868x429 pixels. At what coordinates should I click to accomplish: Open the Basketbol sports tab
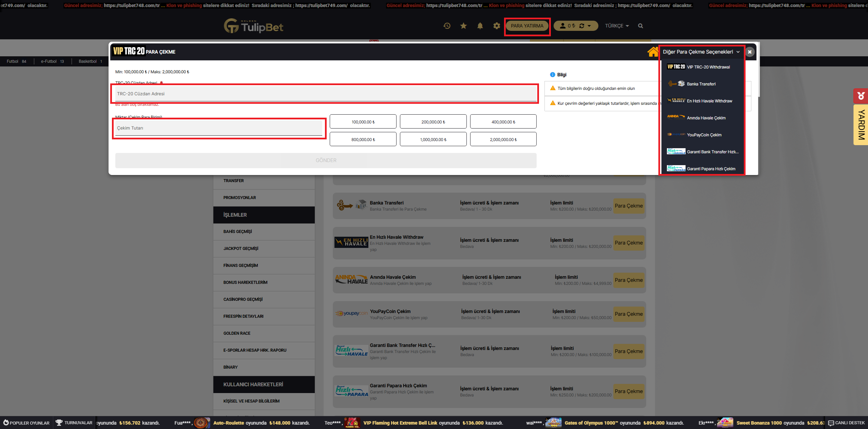tap(90, 61)
